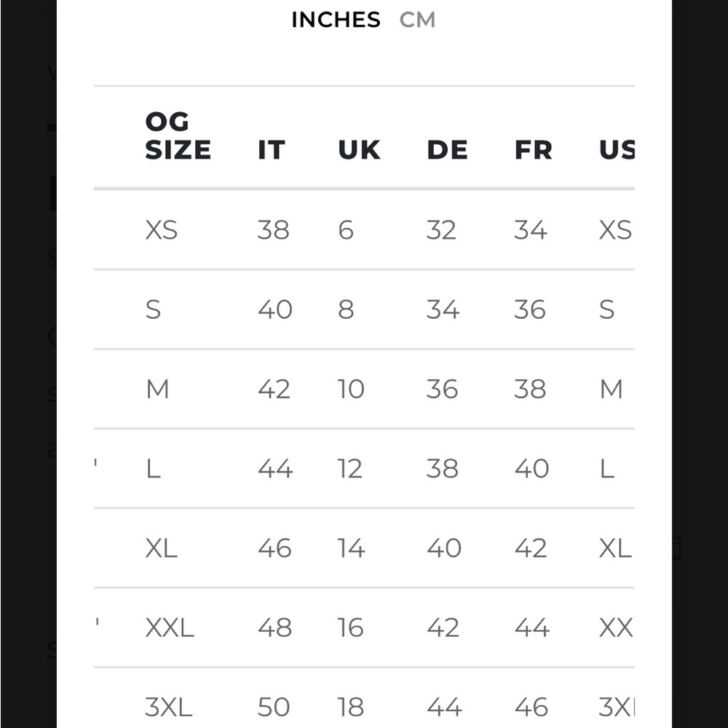The height and width of the screenshot is (728, 728).
Task: Select the INCHES unit option
Action: (x=336, y=20)
